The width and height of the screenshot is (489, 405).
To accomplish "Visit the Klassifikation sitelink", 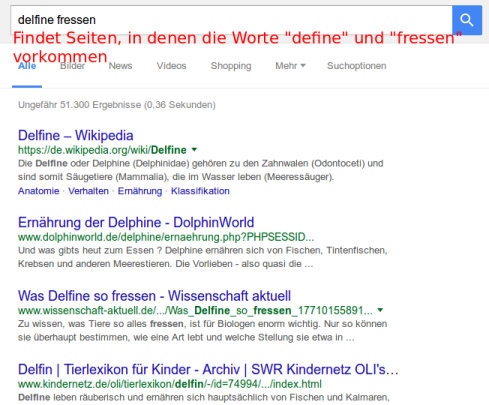I will pyautogui.click(x=200, y=191).
